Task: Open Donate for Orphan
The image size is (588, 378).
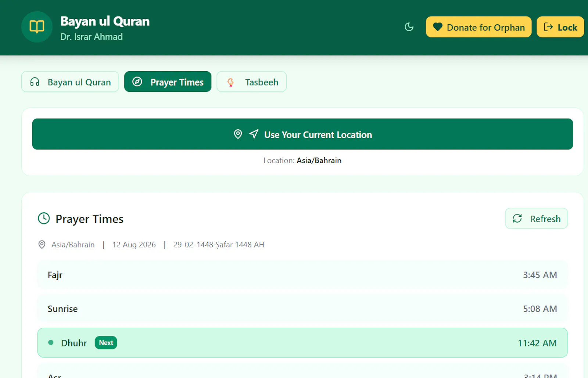Action: [x=478, y=27]
